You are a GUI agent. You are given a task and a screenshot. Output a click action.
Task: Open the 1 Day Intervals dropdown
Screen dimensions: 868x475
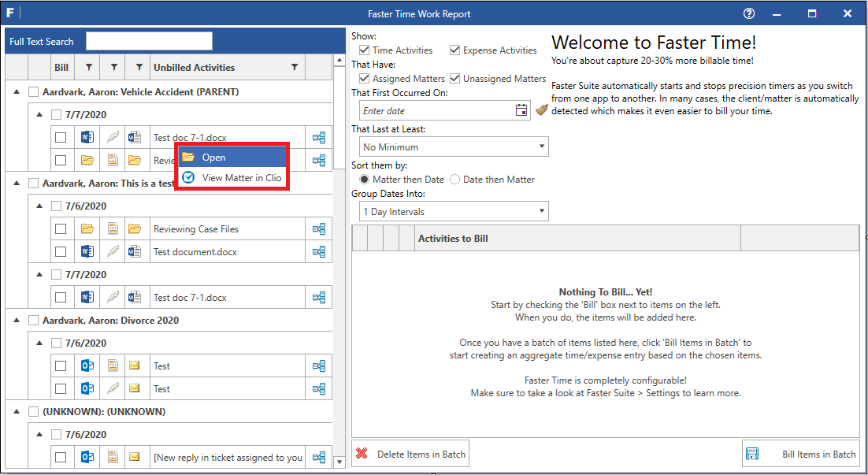click(454, 211)
